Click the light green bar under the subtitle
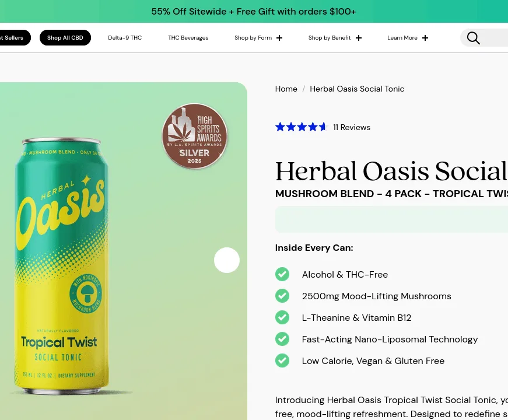Screen dimensions: 508x420 click(391, 219)
